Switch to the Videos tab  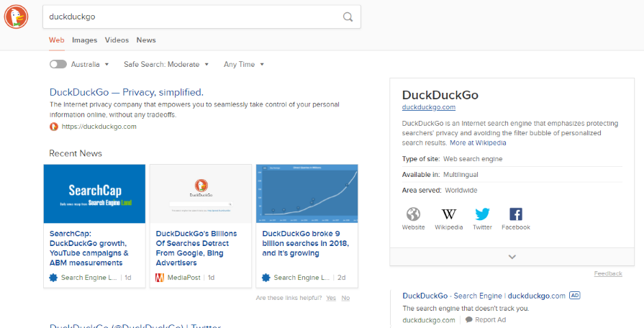tap(117, 40)
